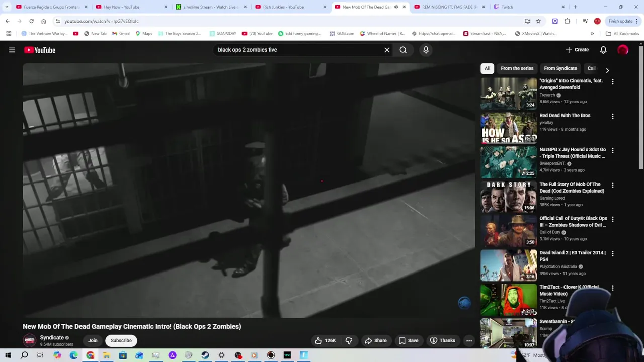Image resolution: width=644 pixels, height=362 pixels.
Task: Open YouTube notifications bell
Action: (603, 50)
